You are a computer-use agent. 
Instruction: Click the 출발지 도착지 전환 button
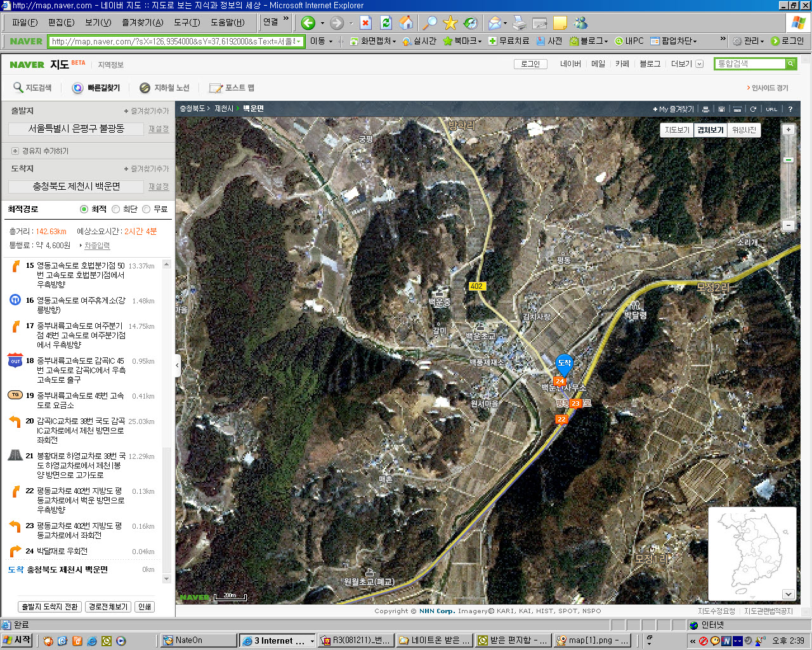pyautogui.click(x=49, y=607)
